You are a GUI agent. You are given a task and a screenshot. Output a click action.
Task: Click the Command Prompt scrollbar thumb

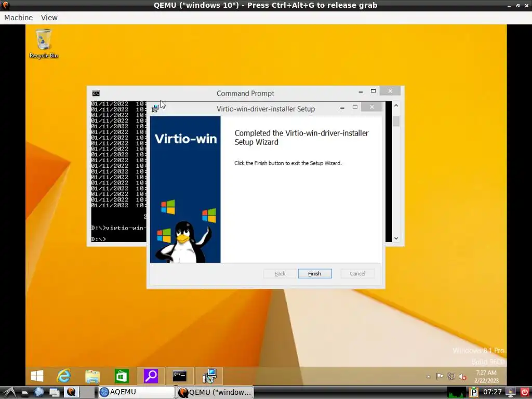coord(396,121)
